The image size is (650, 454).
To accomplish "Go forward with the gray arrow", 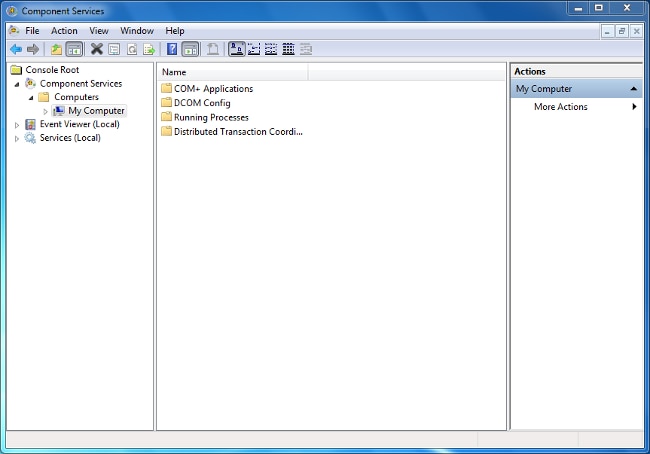I will tap(33, 49).
